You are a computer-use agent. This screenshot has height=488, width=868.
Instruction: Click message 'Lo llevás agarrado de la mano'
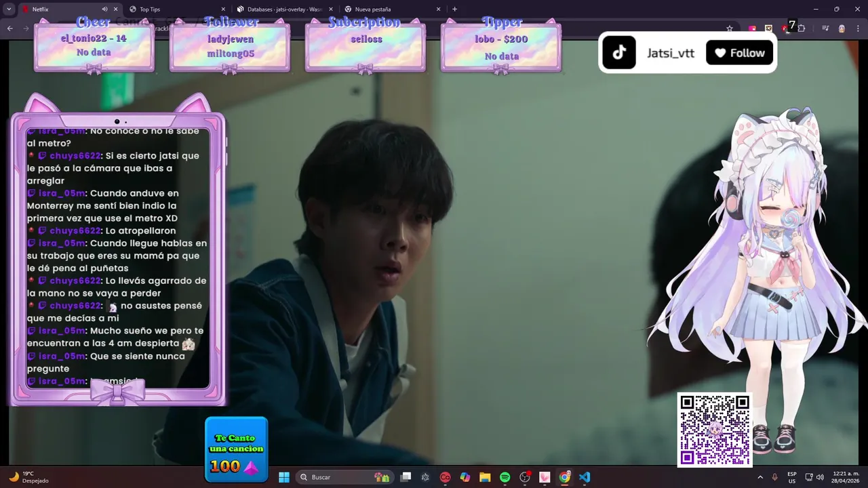coord(117,287)
